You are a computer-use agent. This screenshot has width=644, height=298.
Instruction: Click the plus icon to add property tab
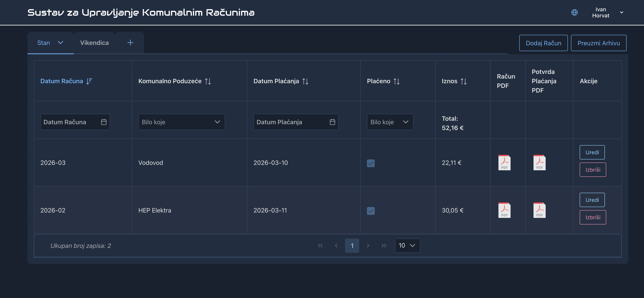130,43
